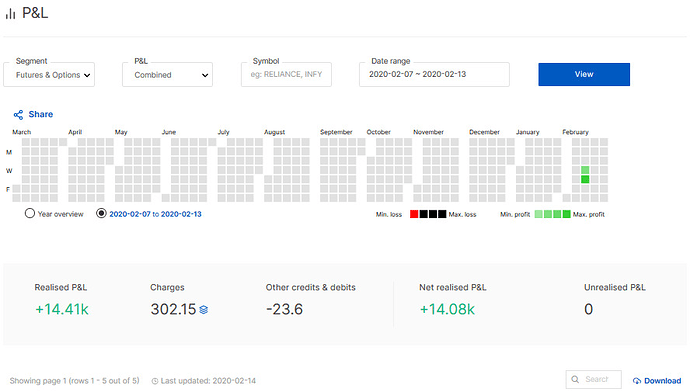690x392 pixels.
Task: Click the bright green February heatmap cell
Action: pyautogui.click(x=585, y=179)
